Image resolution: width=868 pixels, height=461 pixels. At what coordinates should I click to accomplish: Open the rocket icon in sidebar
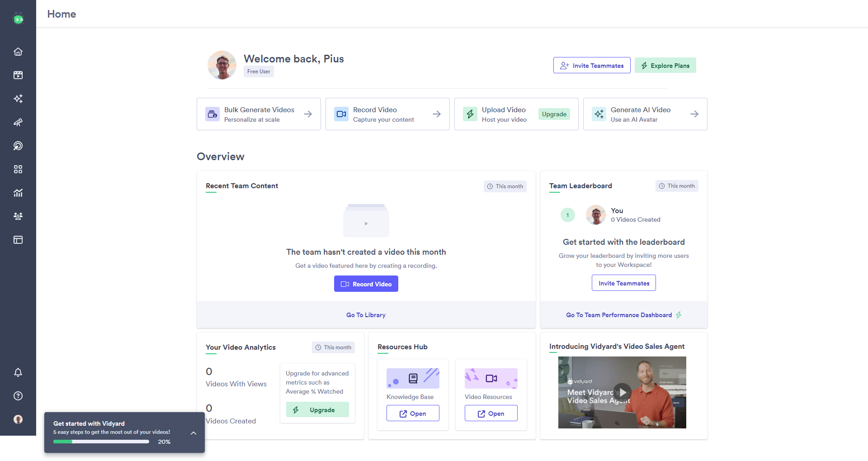[x=18, y=122]
